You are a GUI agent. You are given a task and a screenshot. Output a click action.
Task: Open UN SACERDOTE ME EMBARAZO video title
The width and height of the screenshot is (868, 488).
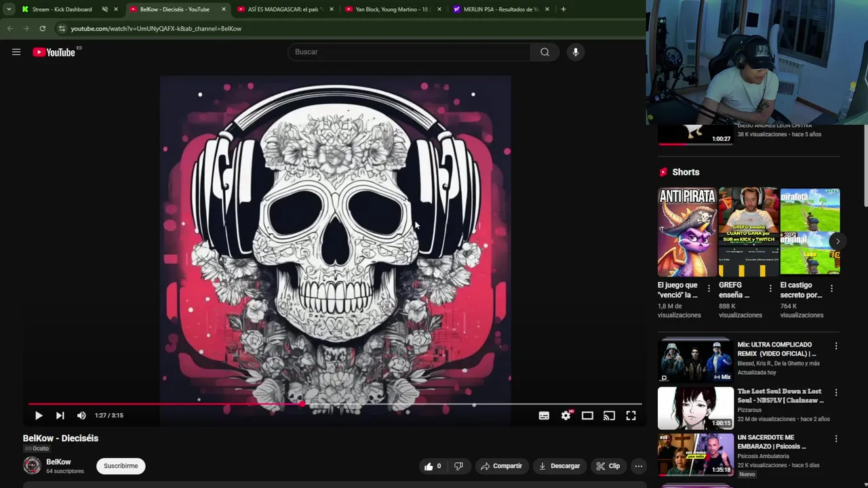click(772, 442)
